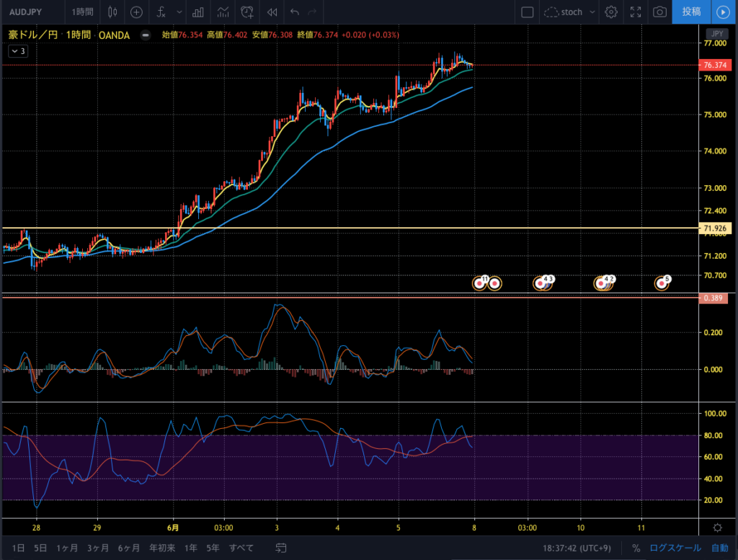The image size is (738, 560).
Task: Click the yellow horizontal line at 71.926
Action: [x=350, y=228]
